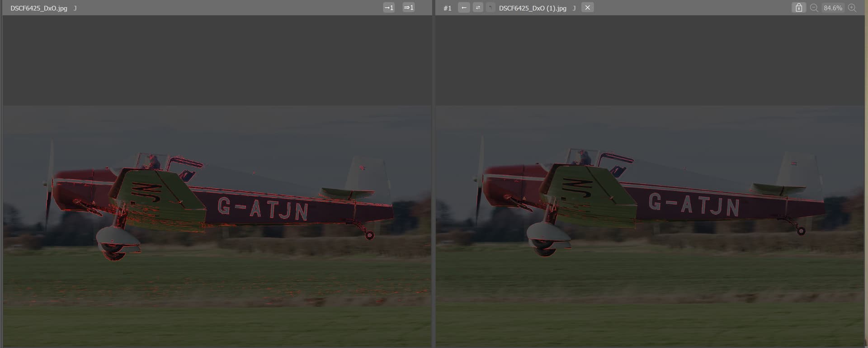Toggle the lock icon for synchronized zoom
The width and height of the screenshot is (868, 348).
click(x=798, y=8)
